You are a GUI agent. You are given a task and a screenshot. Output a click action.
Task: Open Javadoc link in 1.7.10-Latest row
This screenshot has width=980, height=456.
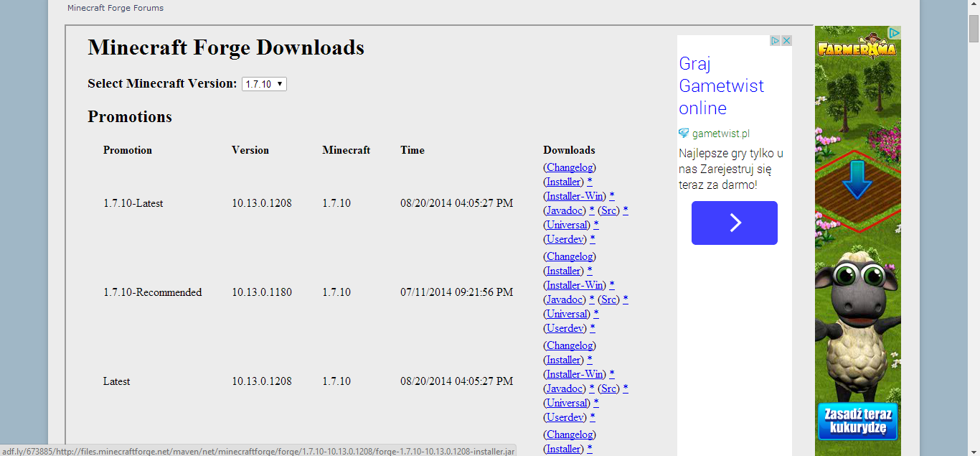click(x=565, y=210)
